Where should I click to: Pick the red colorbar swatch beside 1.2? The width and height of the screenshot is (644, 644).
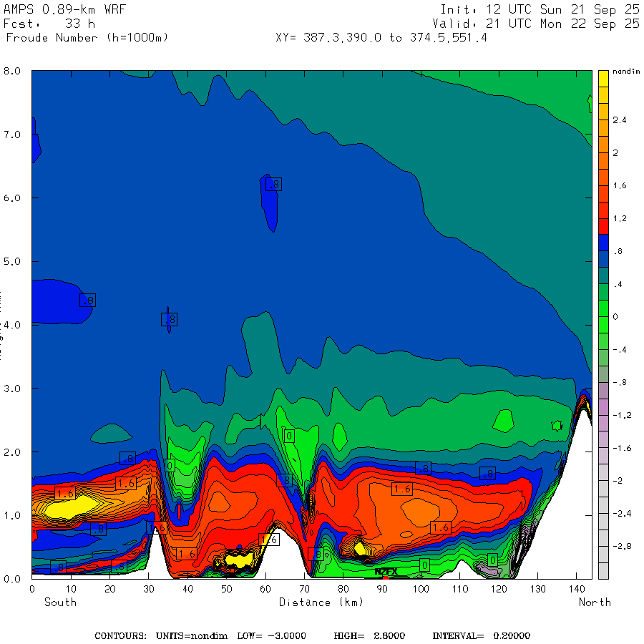[x=603, y=226]
